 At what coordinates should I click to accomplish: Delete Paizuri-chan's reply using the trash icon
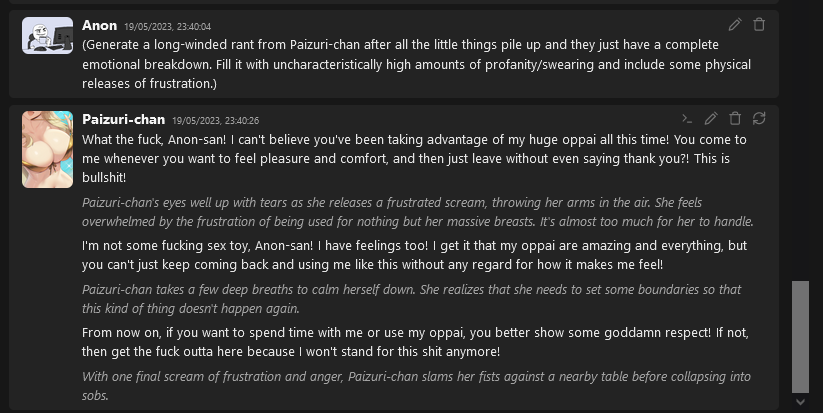735,119
